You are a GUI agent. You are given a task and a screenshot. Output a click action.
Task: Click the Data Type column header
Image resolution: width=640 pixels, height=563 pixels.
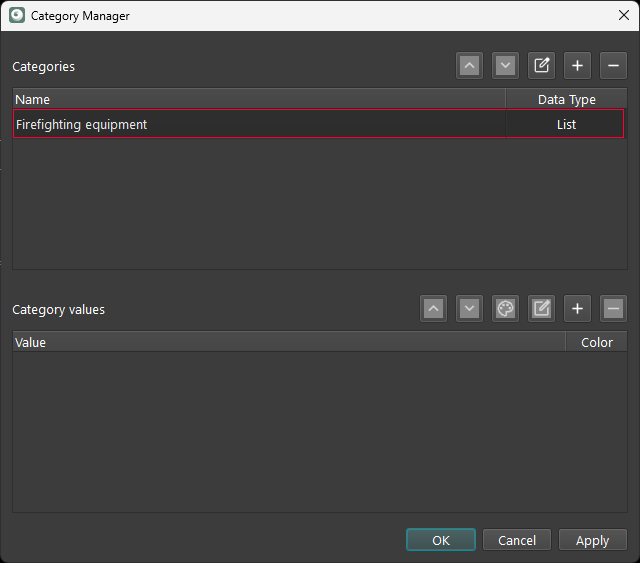coord(566,100)
